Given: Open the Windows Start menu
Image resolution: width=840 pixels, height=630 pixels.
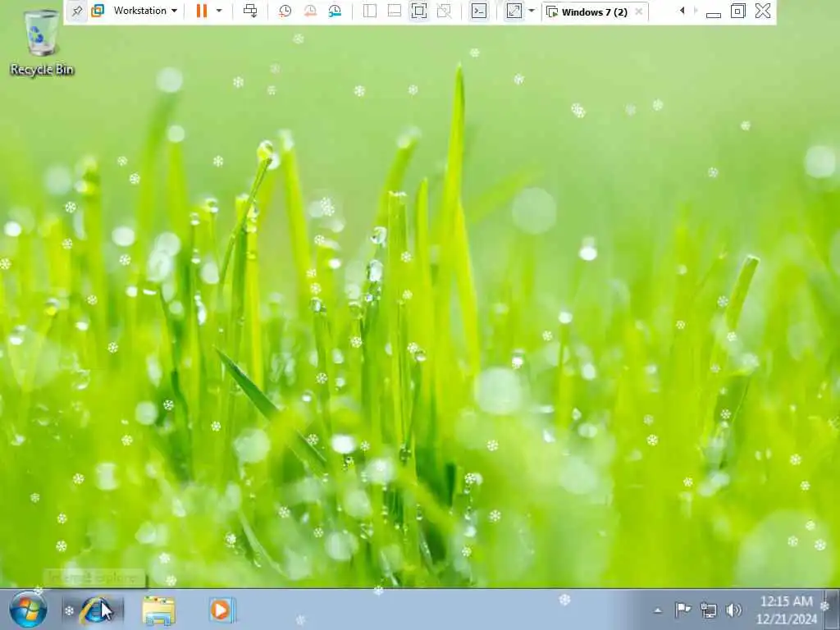Looking at the screenshot, I should pos(28,610).
